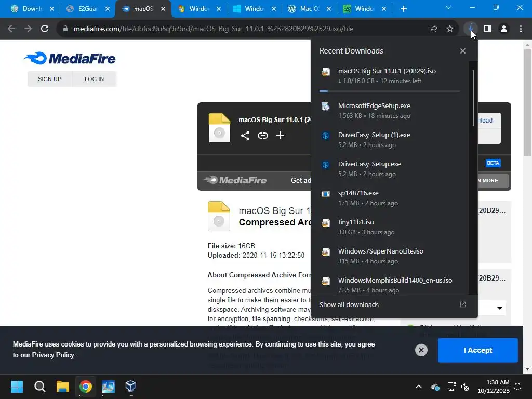Image resolution: width=532 pixels, height=399 pixels.
Task: Switch to the first Downlo tab
Action: [32, 9]
